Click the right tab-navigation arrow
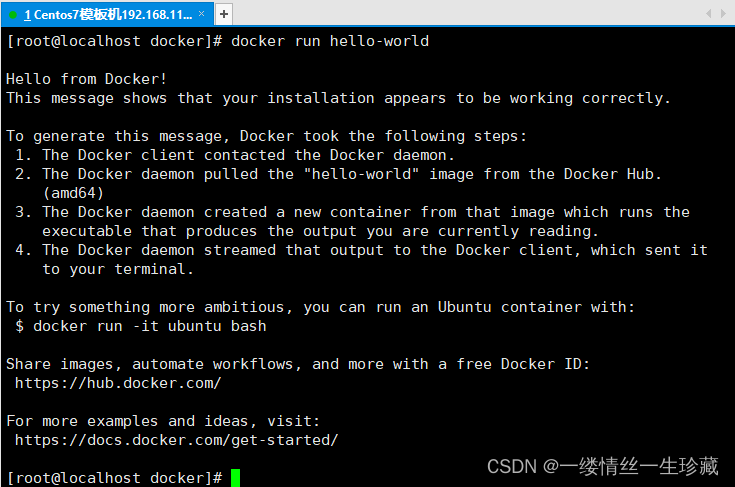The image size is (735, 487). (724, 14)
